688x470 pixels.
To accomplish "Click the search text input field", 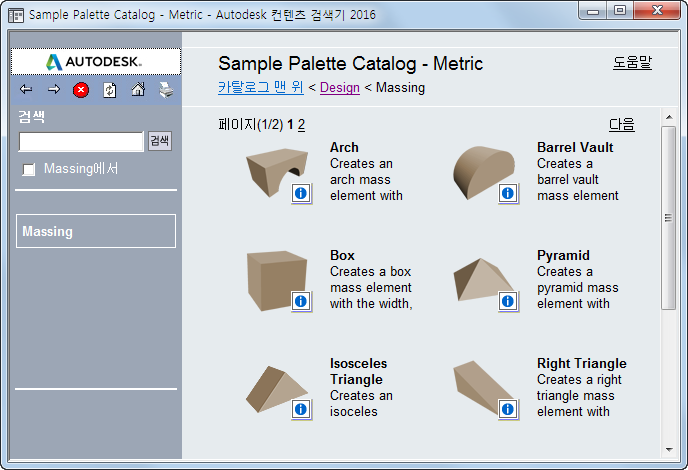I will point(81,141).
